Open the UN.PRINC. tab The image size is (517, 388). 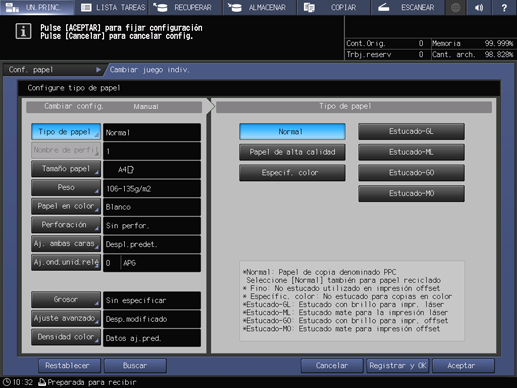[x=37, y=7]
